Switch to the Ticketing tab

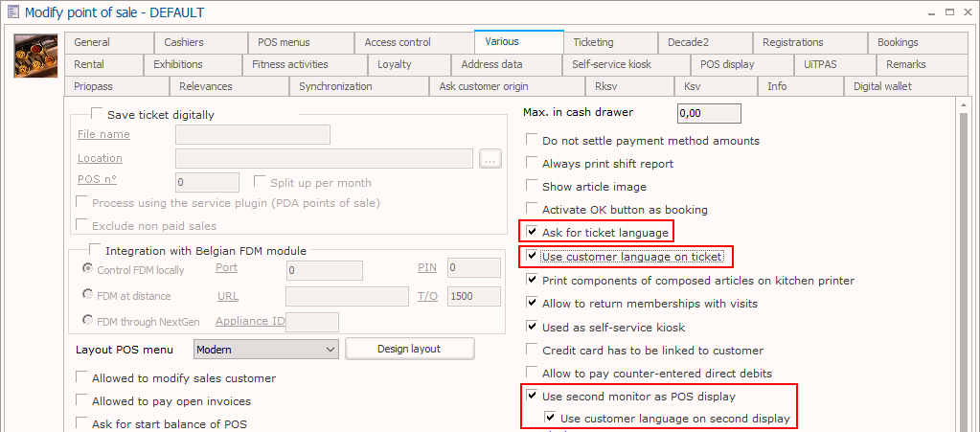pos(593,42)
